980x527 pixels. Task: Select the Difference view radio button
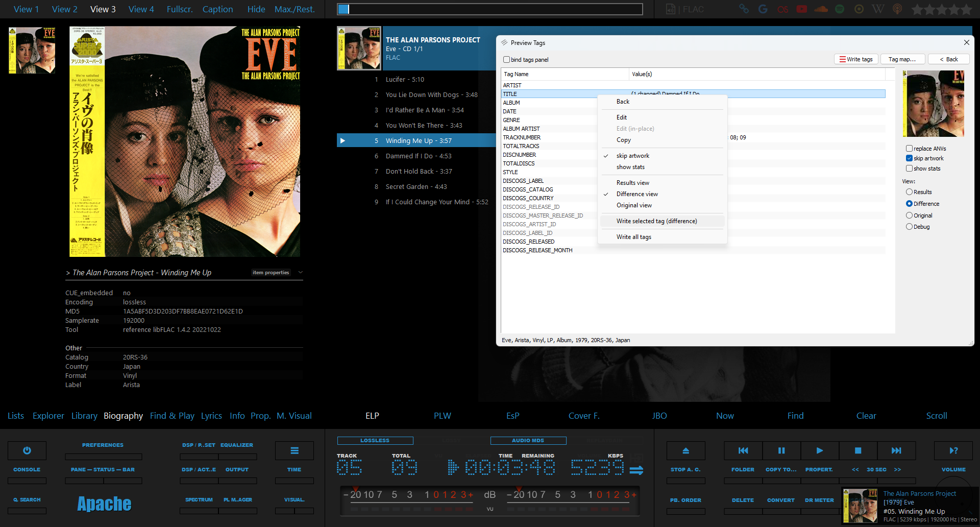909,204
